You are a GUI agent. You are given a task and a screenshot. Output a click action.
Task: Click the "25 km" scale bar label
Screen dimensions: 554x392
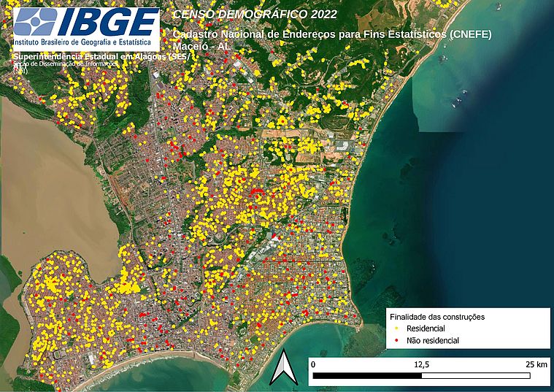click(x=535, y=364)
